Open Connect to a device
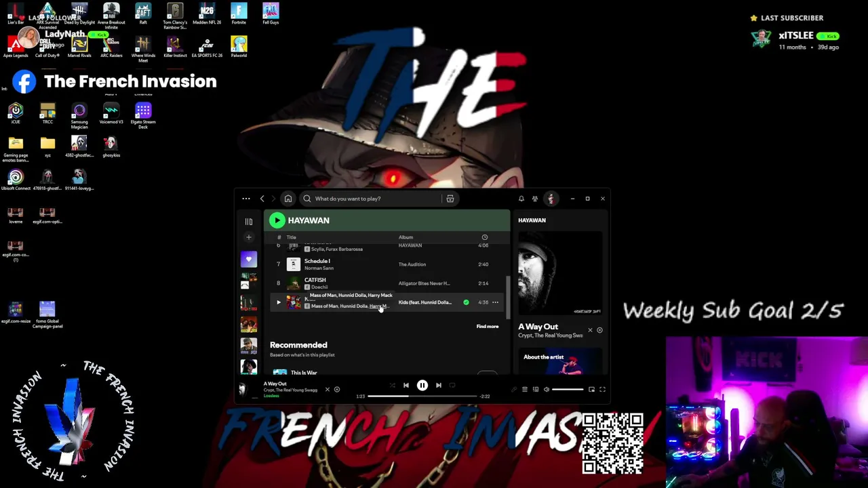This screenshot has width=868, height=488. click(536, 390)
